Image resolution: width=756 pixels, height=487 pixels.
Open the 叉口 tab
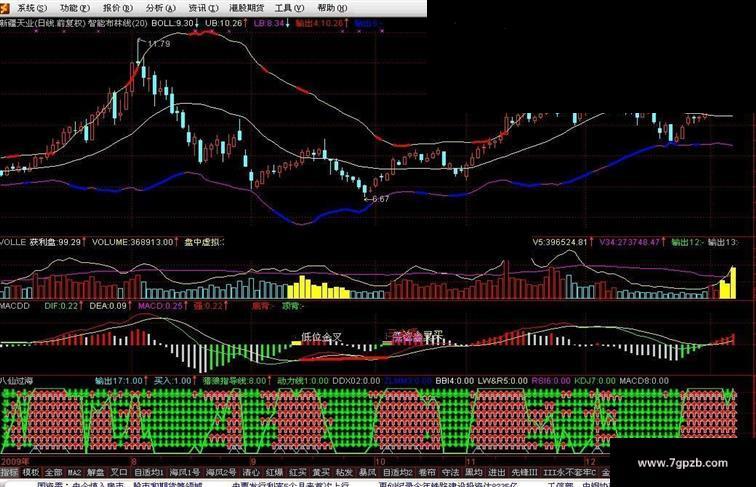pyautogui.click(x=119, y=473)
